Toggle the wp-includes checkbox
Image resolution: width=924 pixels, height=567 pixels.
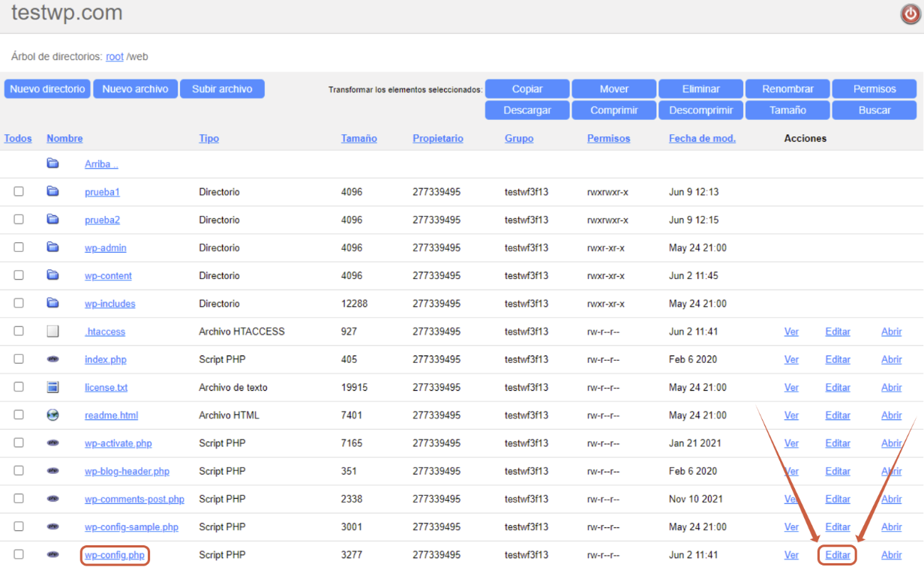pyautogui.click(x=19, y=303)
